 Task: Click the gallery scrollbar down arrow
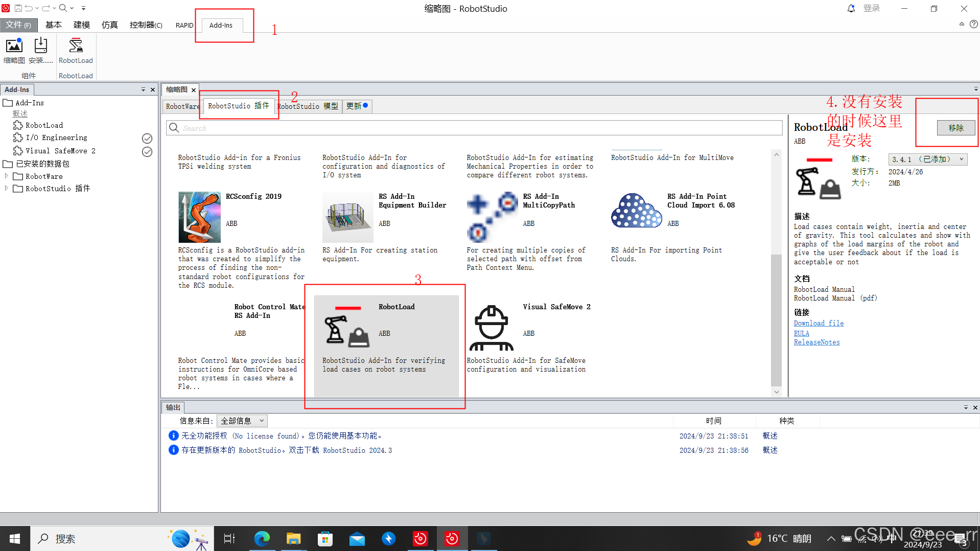776,392
